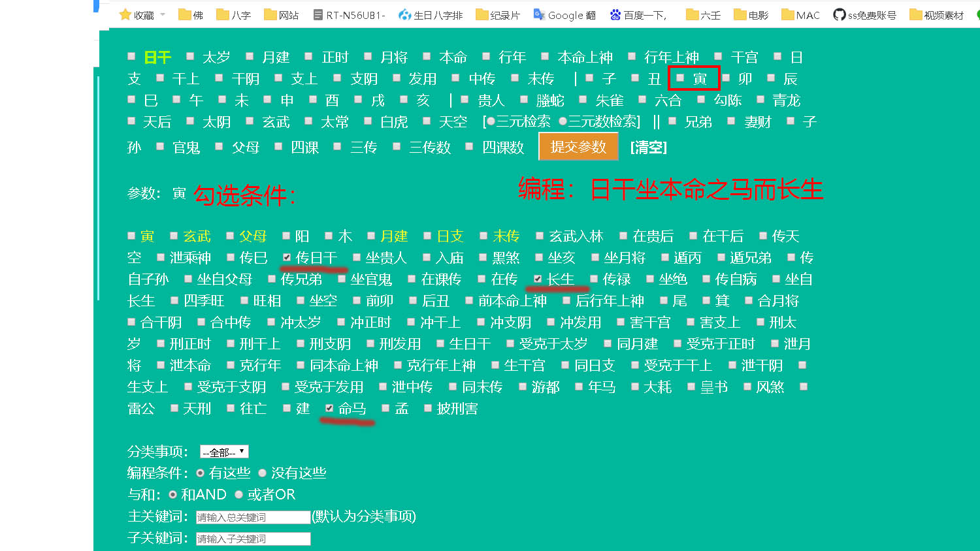980x551 pixels.
Task: Select the 或者OR radio option
Action: tap(238, 494)
